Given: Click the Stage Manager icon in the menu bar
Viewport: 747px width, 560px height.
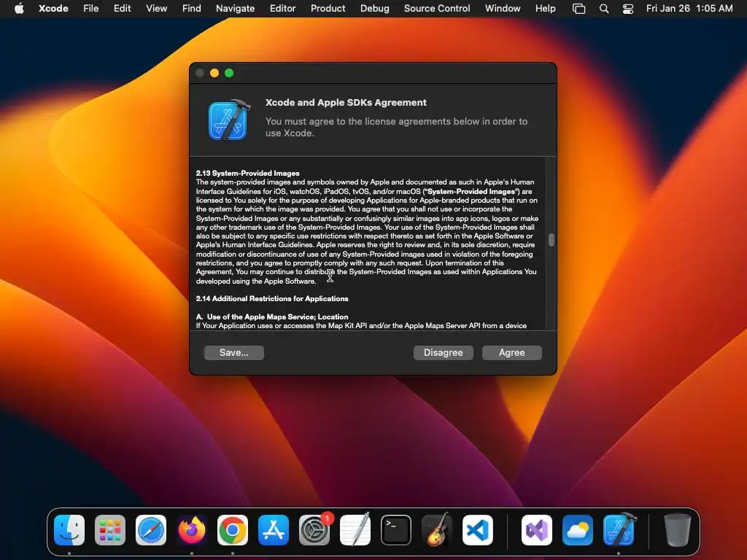Looking at the screenshot, I should pos(578,9).
